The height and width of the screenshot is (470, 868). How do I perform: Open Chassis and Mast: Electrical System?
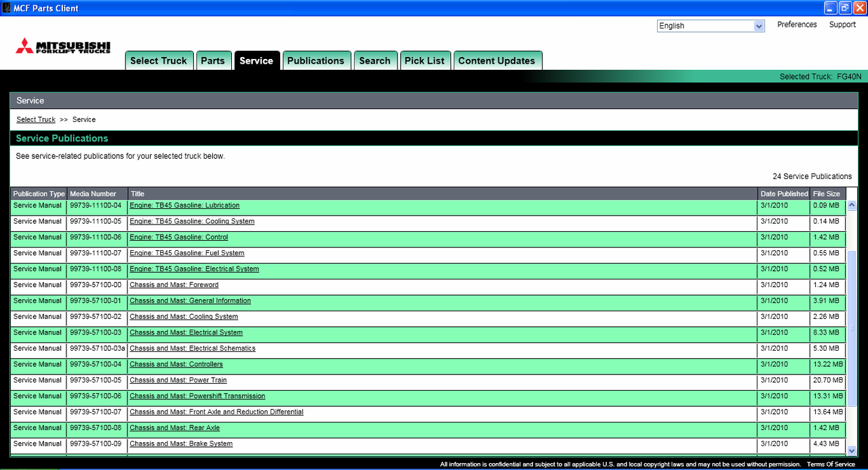pyautogui.click(x=186, y=332)
